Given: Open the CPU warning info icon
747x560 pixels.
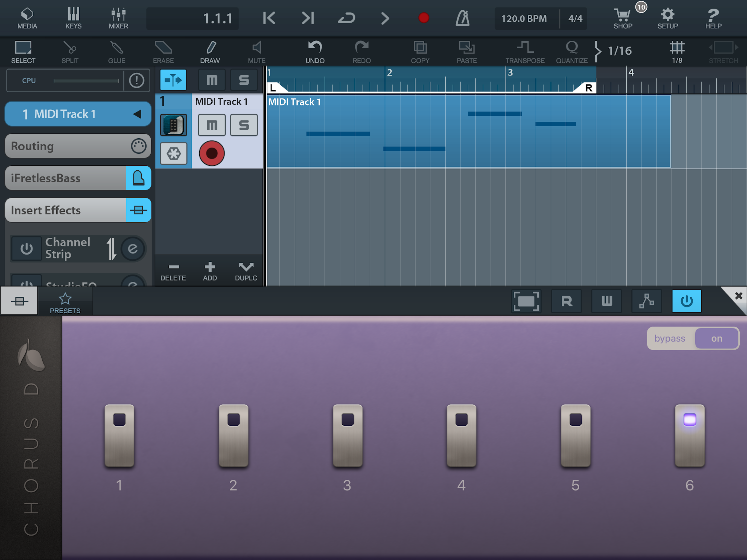Looking at the screenshot, I should tap(136, 80).
